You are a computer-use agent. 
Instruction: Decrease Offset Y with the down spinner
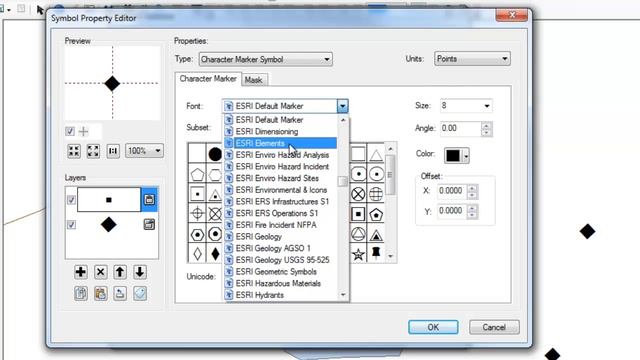point(472,215)
